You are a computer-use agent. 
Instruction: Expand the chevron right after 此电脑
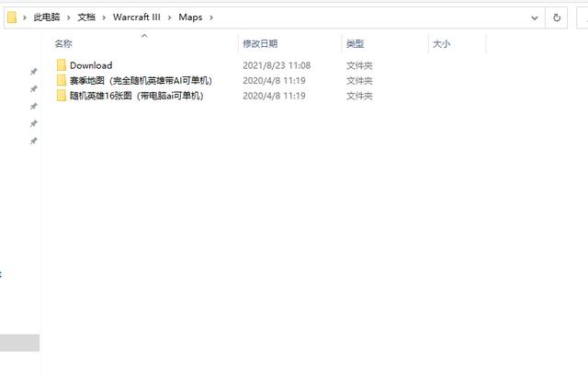pos(67,17)
